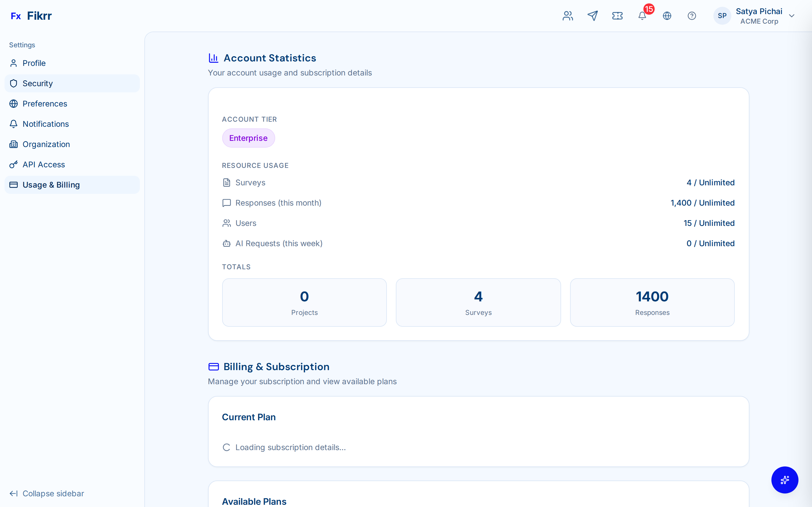Click the SP avatar circle
This screenshot has width=812, height=507.
722,15
